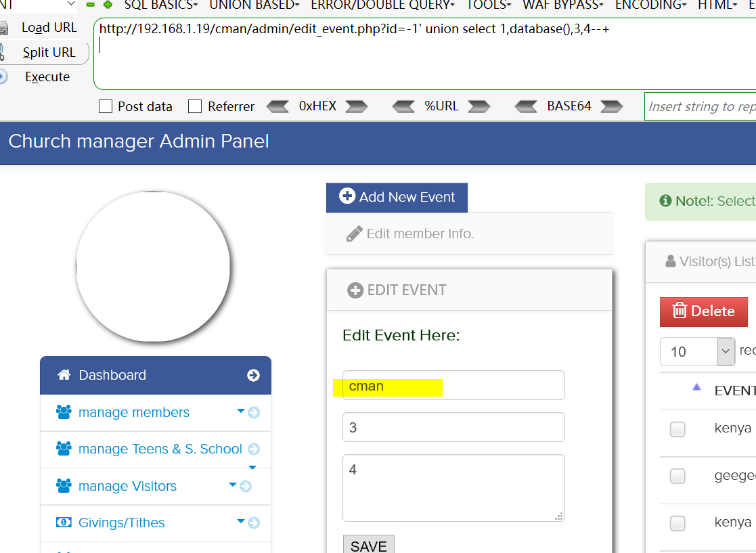Click the left arrow beside BASE64

pyautogui.click(x=526, y=106)
